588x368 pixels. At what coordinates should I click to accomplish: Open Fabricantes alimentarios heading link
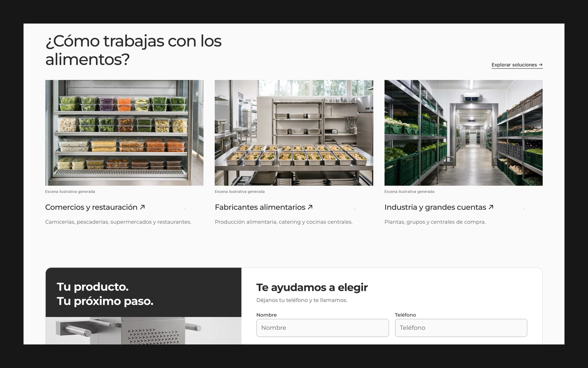264,207
